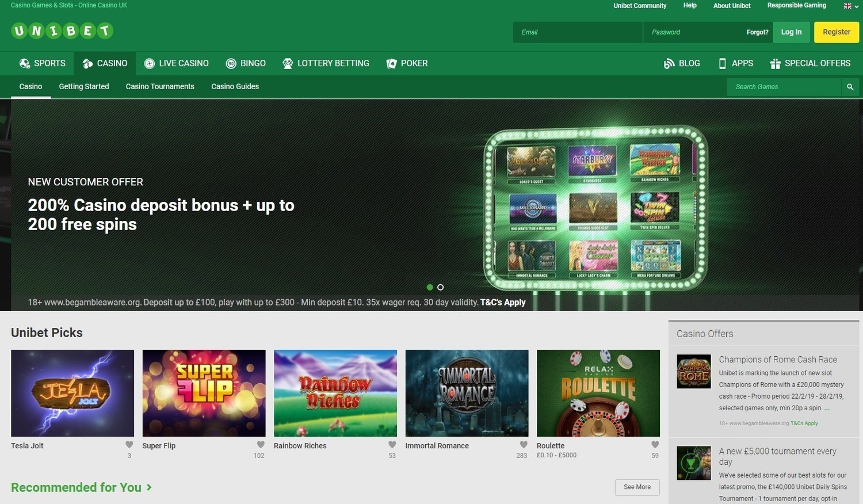The height and width of the screenshot is (504, 863).
Task: Open the Bingo section
Action: (x=246, y=63)
